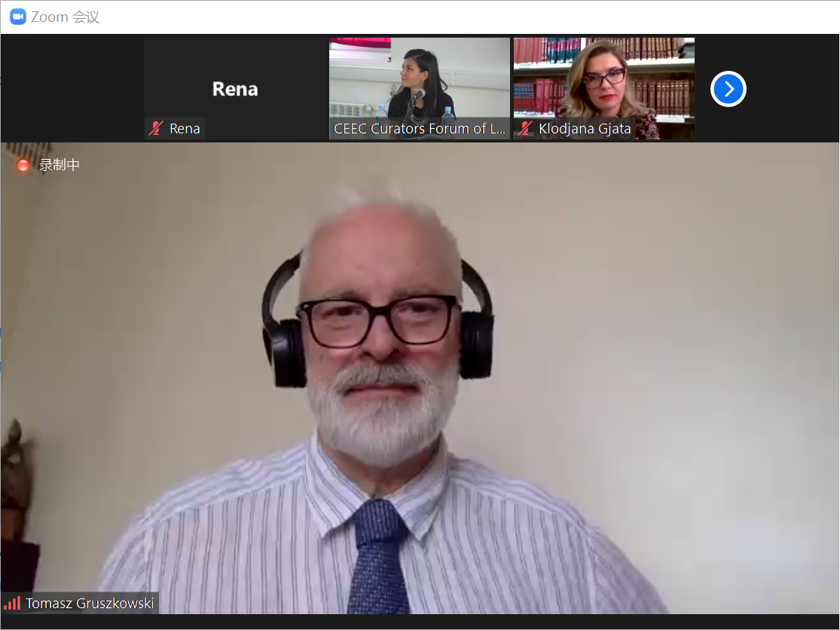The image size is (840, 630).
Task: Click the Klodjana Gjata name label
Action: (585, 129)
